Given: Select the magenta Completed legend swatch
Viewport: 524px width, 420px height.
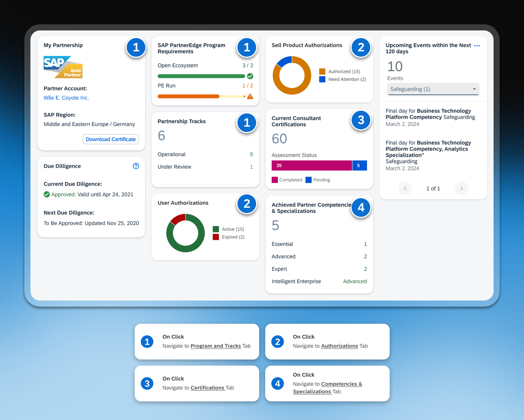Looking at the screenshot, I should 275,180.
